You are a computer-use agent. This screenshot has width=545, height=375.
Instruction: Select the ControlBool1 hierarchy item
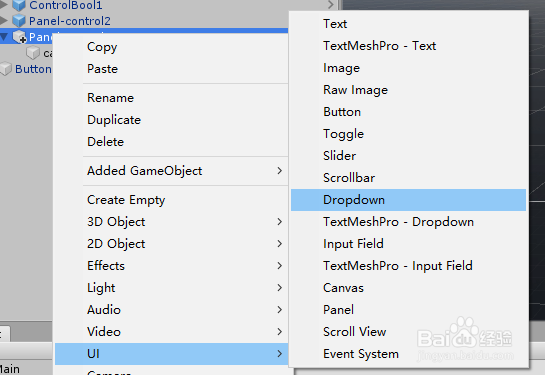coord(66,5)
